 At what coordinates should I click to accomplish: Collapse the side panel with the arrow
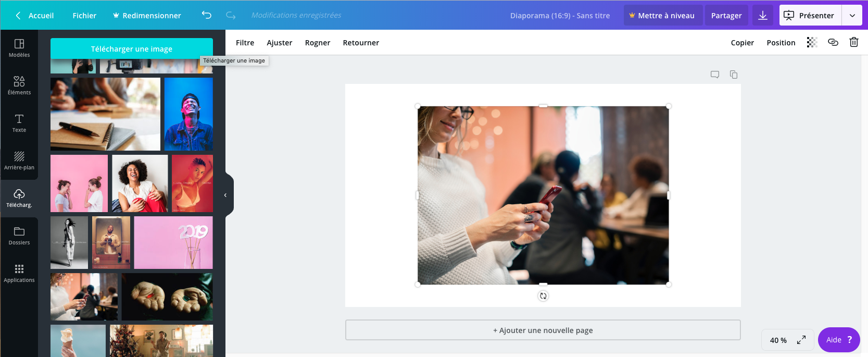[225, 195]
